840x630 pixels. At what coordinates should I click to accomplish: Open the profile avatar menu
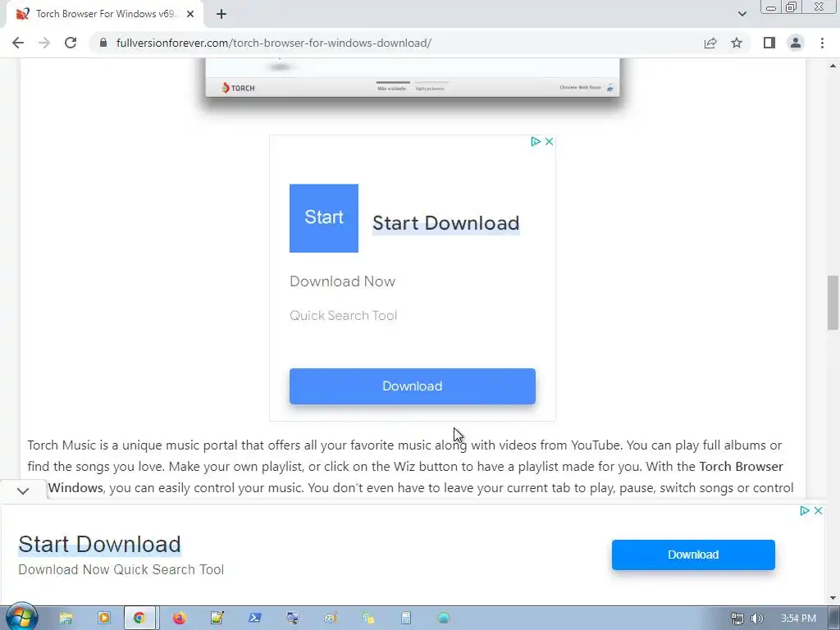tap(796, 43)
